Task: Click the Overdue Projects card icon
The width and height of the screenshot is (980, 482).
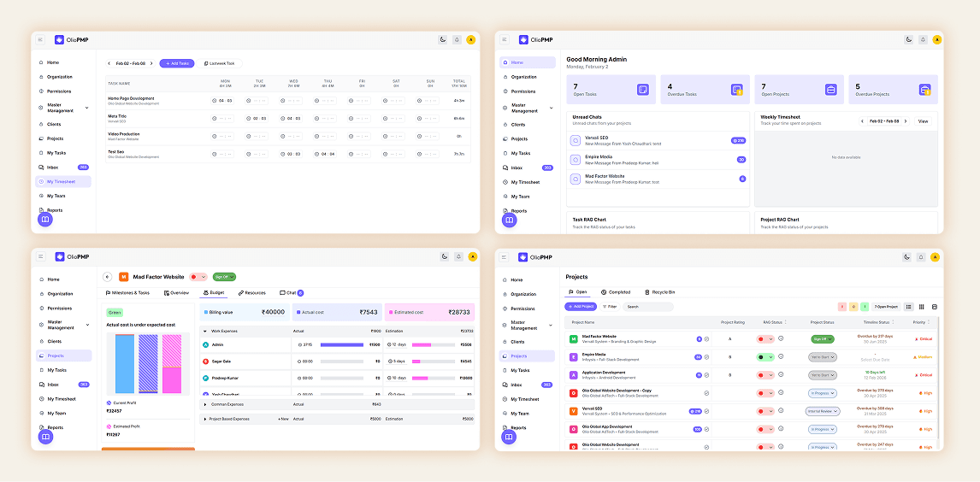Action: (x=924, y=90)
